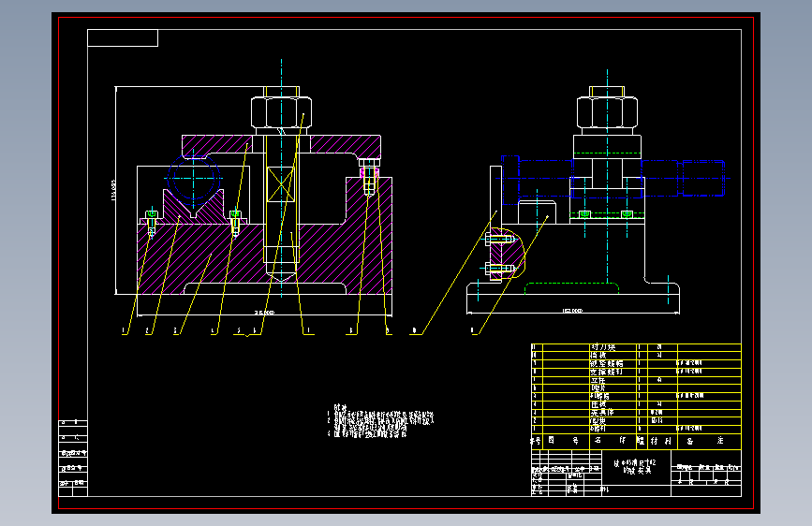812x526 pixels.
Task: Select the yellow detail circle with two bolts
Action: pos(507,254)
